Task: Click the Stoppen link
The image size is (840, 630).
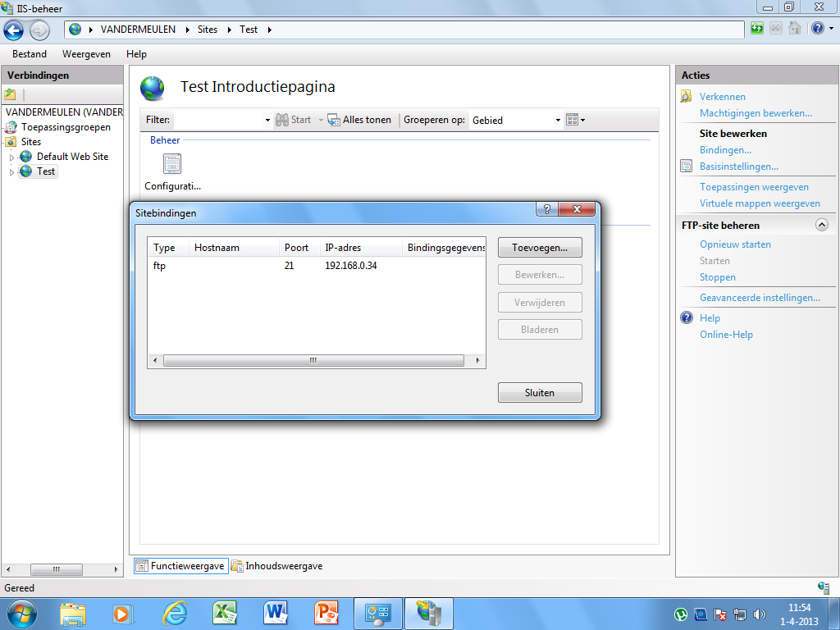Action: pyautogui.click(x=717, y=277)
